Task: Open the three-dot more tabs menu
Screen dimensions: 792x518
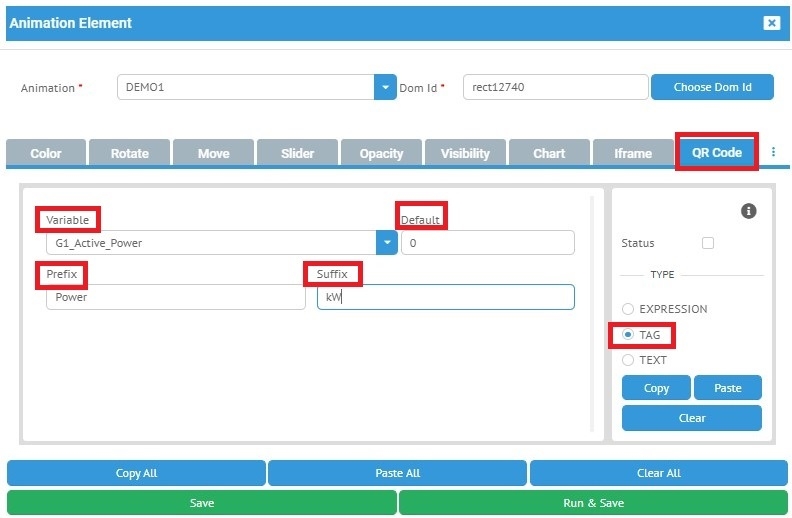Action: (x=772, y=153)
